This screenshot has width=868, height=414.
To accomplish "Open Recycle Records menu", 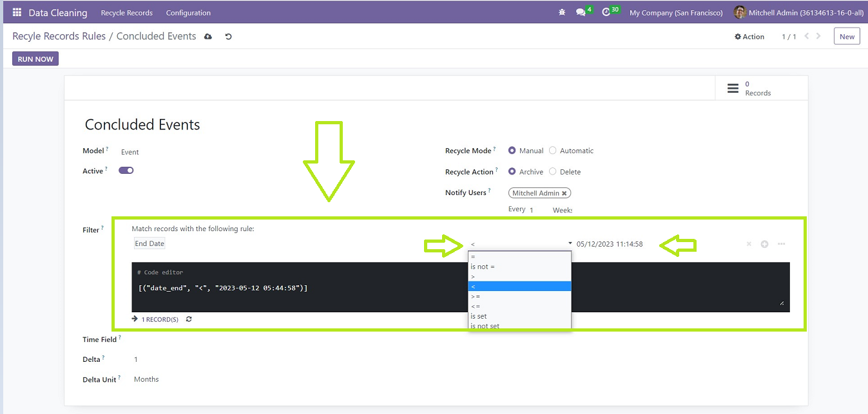I will click(127, 13).
